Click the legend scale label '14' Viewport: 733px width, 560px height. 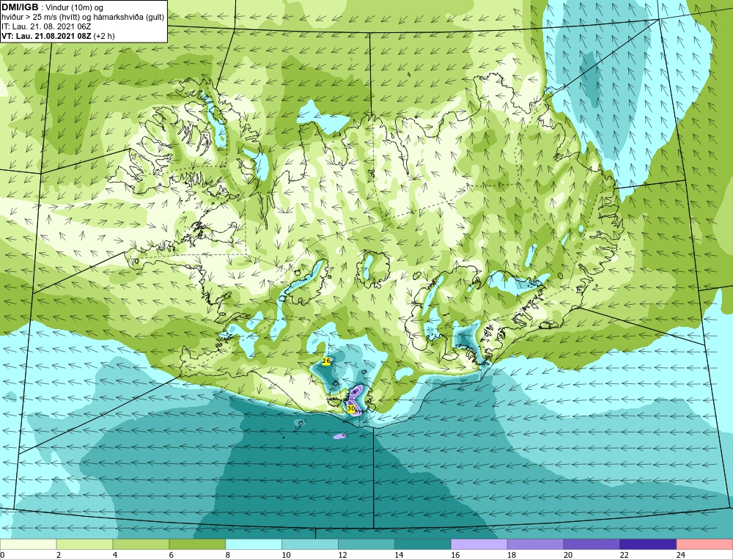coord(399,555)
